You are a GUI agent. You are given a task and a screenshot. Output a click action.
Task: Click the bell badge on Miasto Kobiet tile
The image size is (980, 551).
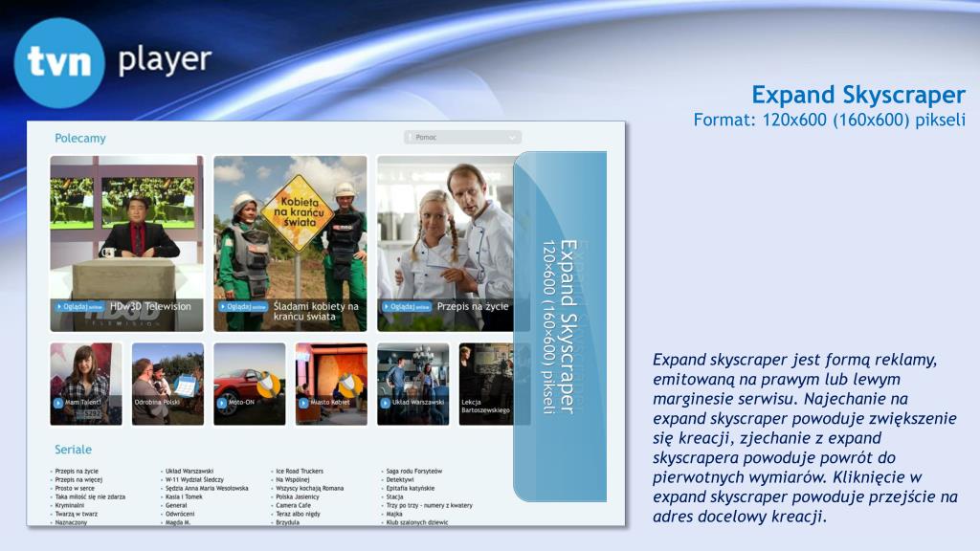[350, 385]
